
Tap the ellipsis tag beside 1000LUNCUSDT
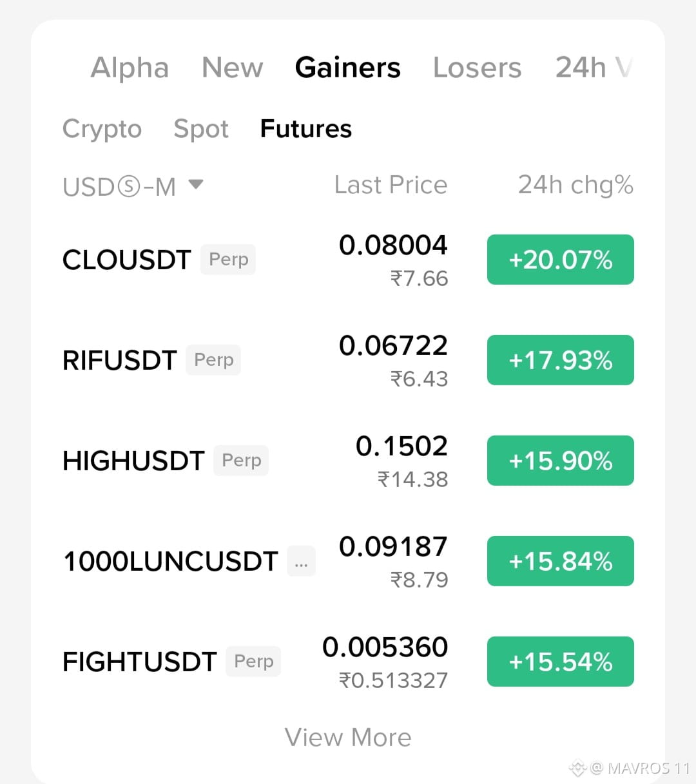[301, 561]
